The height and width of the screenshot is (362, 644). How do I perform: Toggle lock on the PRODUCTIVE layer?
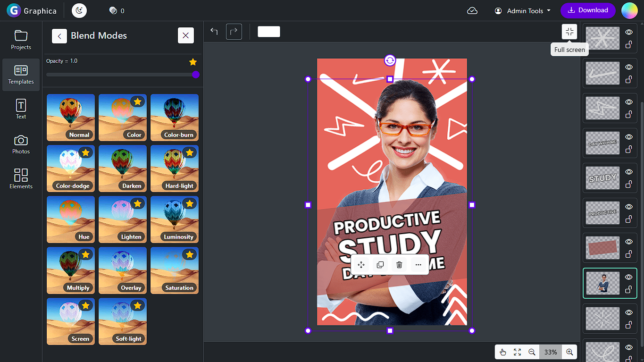click(628, 219)
